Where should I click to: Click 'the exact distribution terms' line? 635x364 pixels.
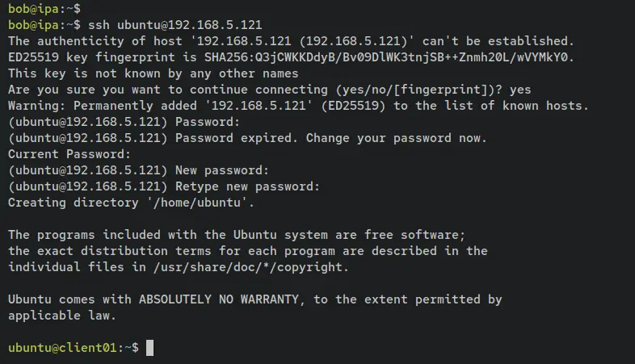pos(248,251)
